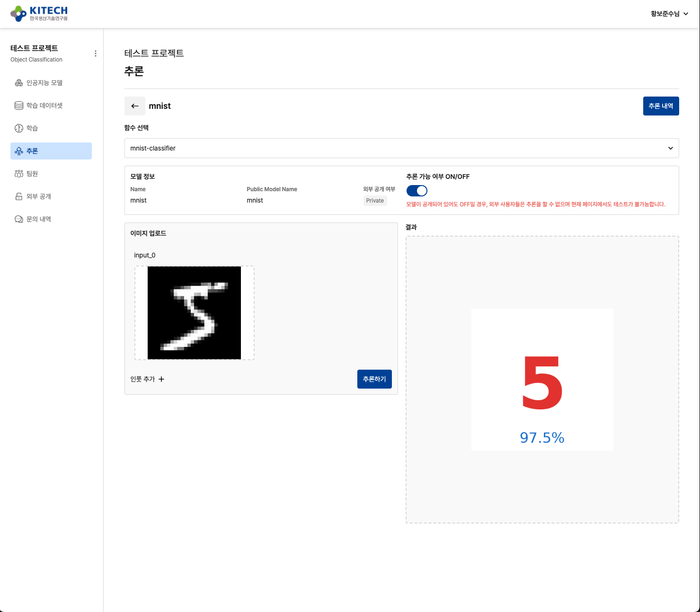Viewport: 700px width, 612px height.
Task: Click the brain icon for training
Action: point(19,128)
